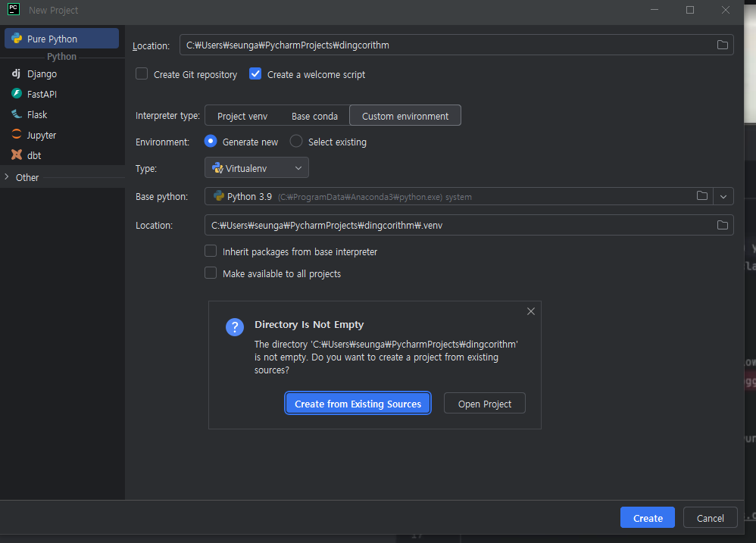This screenshot has width=756, height=543.
Task: Maximize the New Project window
Action: (690, 10)
